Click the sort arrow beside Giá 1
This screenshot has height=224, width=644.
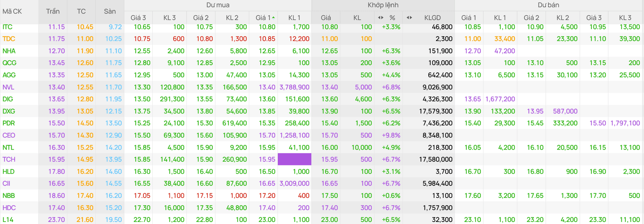(273, 17)
